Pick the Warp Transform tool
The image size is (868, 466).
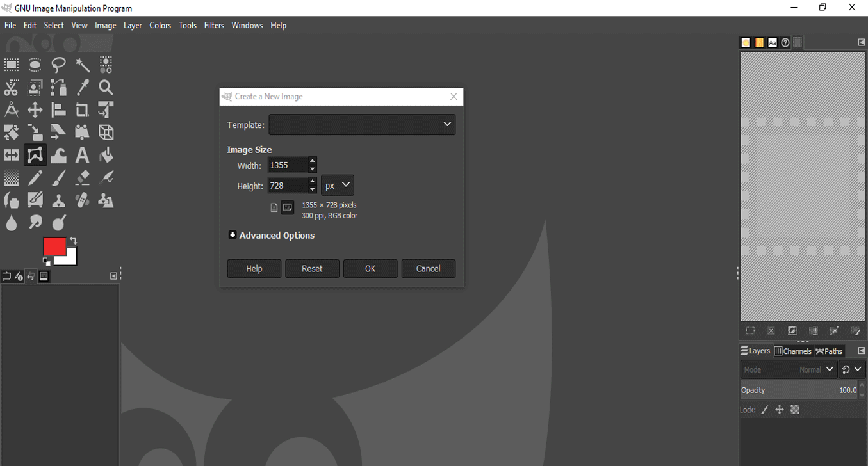click(x=59, y=155)
